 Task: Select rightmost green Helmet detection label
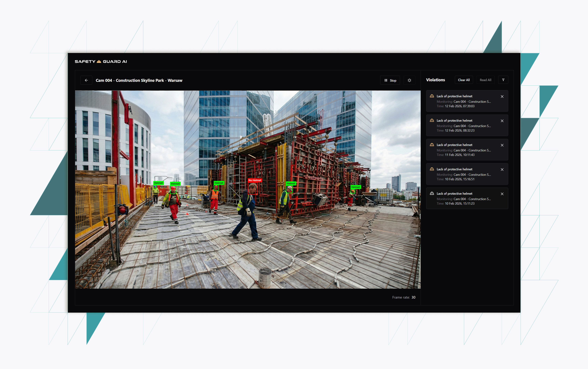pos(356,187)
